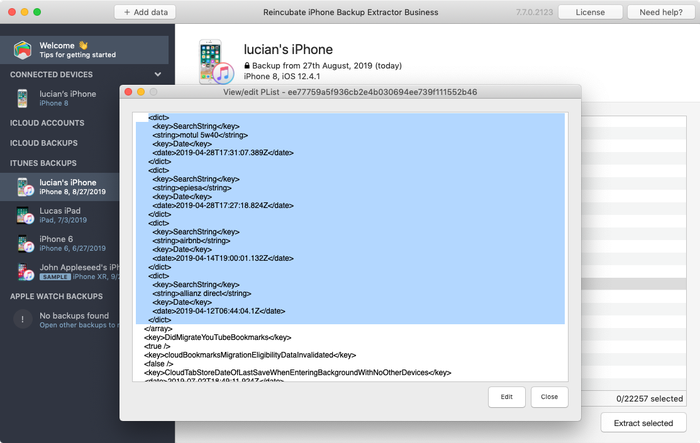The height and width of the screenshot is (443, 700).
Task: Click the cloudBookmarksMigrationEligibilityDataInvalidated key line
Action: (x=250, y=355)
